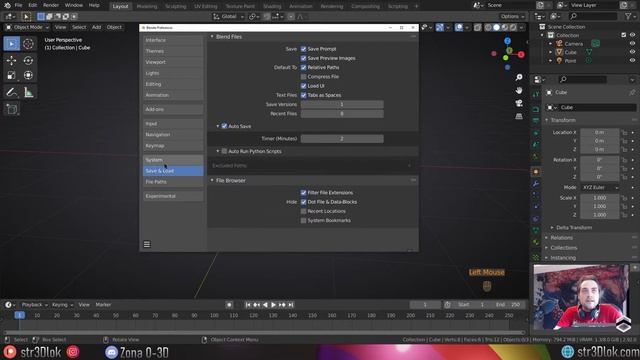The width and height of the screenshot is (640, 360).
Task: Select the Measure tool
Action: pos(28,92)
